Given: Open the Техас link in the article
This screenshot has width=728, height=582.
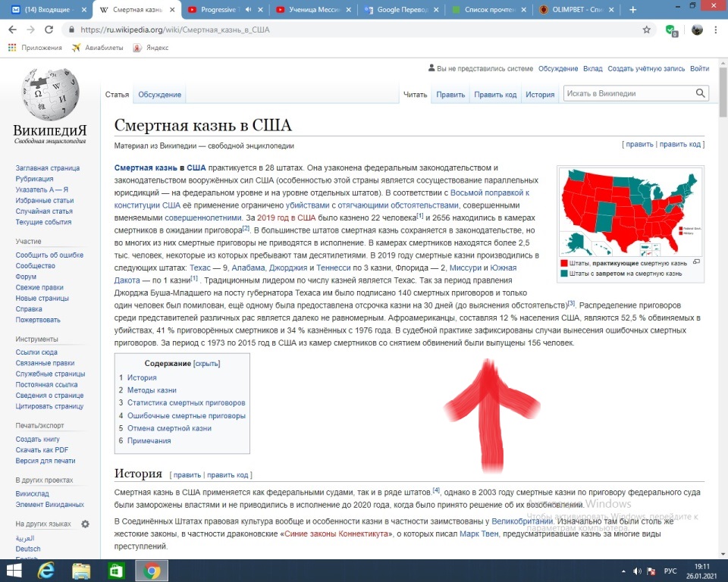Looking at the screenshot, I should (x=200, y=268).
